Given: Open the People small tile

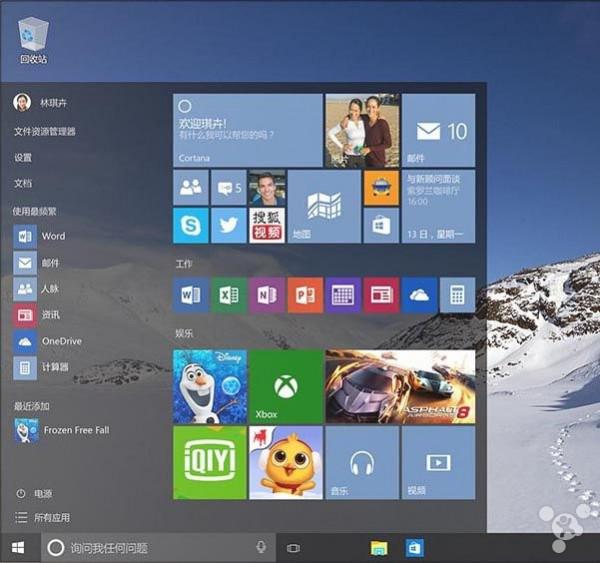Looking at the screenshot, I should (x=191, y=188).
